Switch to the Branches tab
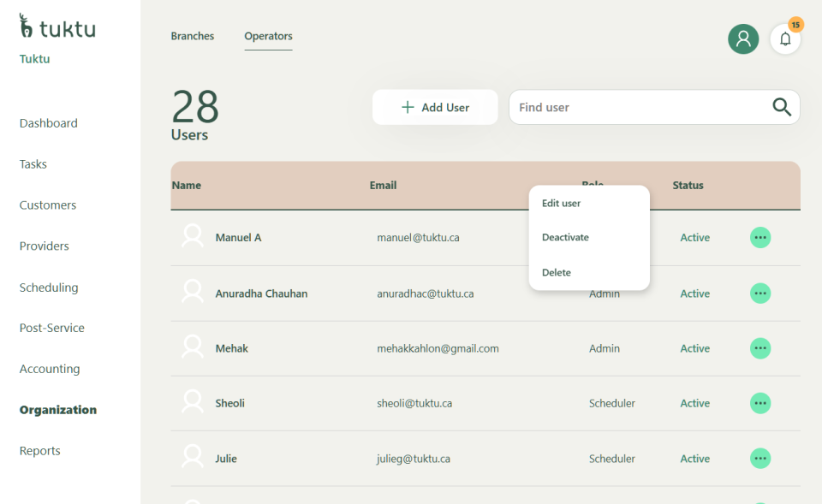The height and width of the screenshot is (504, 822). (193, 36)
